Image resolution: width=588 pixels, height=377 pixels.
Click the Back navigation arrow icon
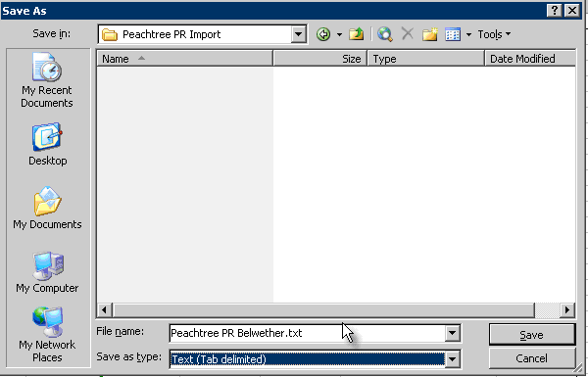point(323,34)
